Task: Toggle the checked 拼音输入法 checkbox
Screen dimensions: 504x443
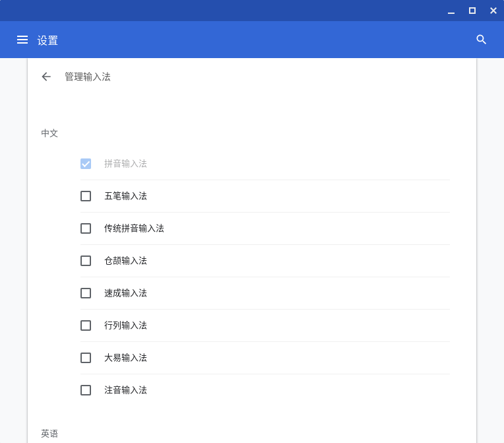Action: pyautogui.click(x=86, y=164)
